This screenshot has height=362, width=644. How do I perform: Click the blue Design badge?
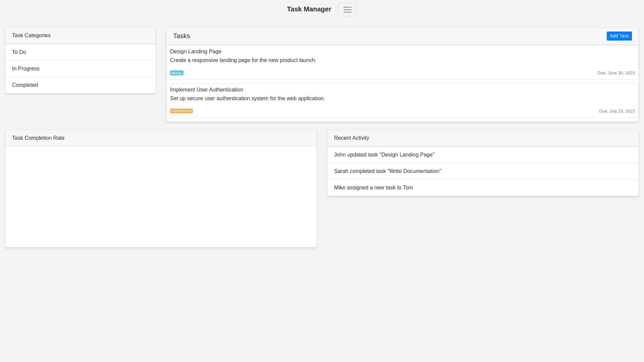pos(176,73)
